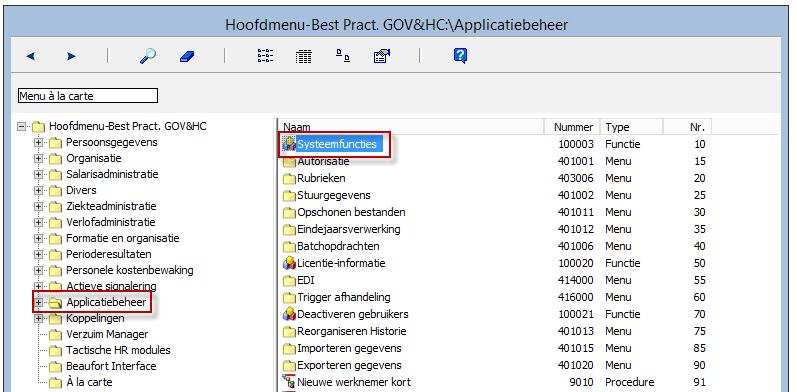Image resolution: width=797 pixels, height=392 pixels.
Task: Switch to list view icon
Action: [265, 56]
